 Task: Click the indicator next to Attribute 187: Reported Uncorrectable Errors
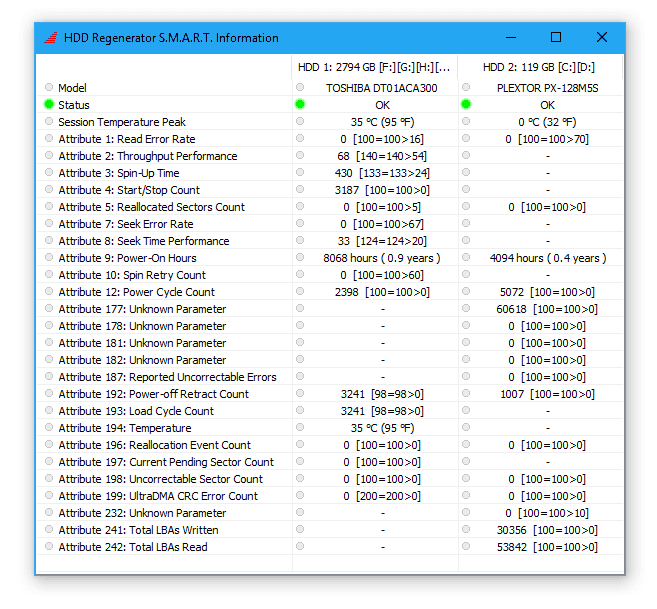[x=49, y=376]
